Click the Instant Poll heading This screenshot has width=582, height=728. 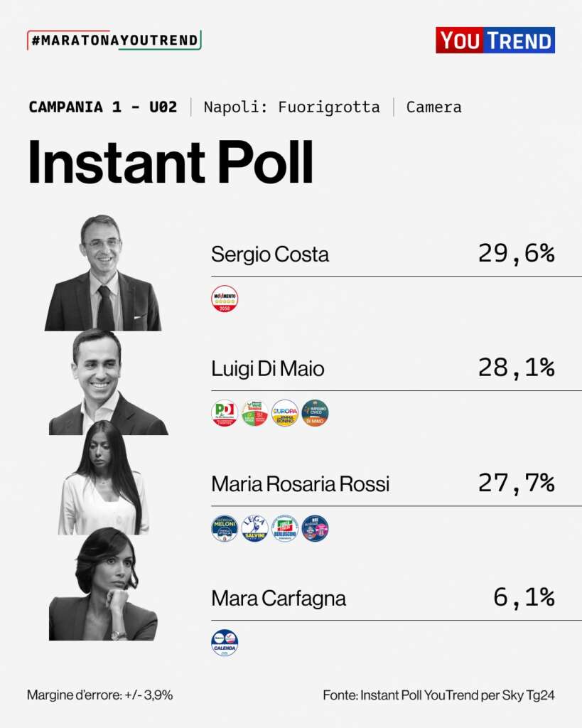tap(171, 163)
